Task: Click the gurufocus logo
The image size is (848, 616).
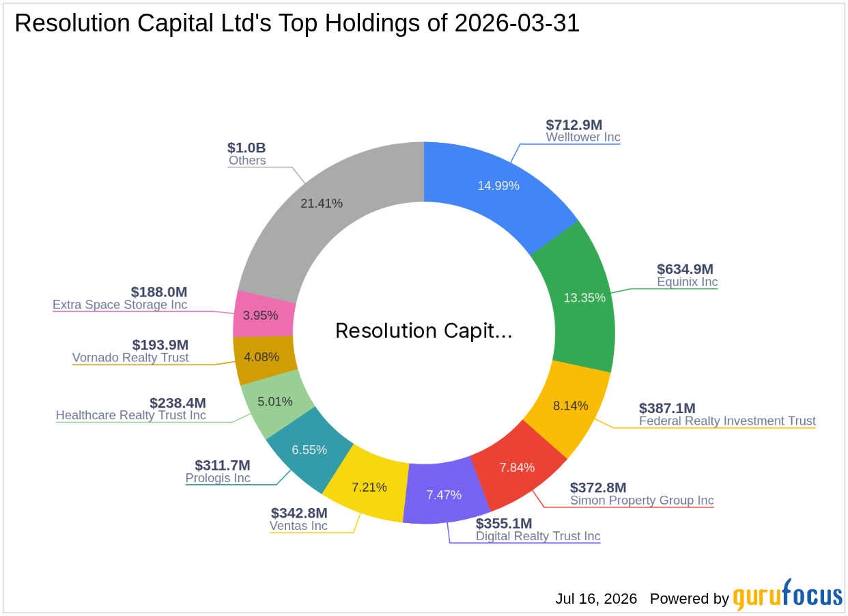Action: click(x=788, y=595)
